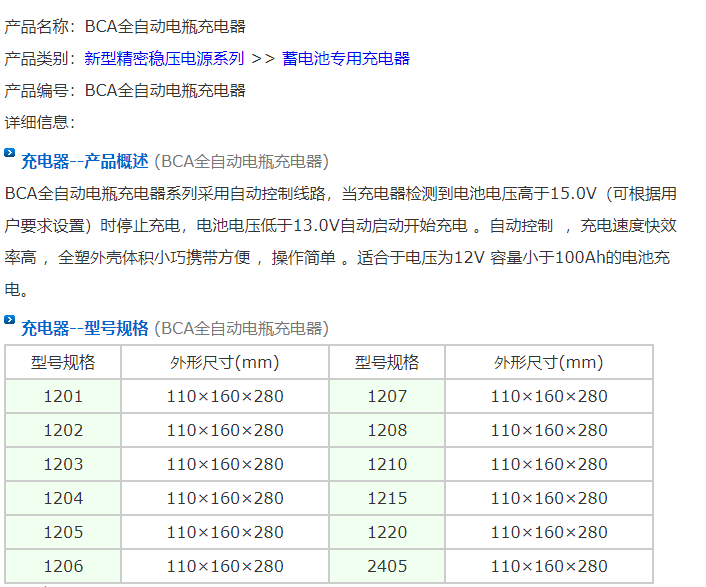
Task: Click the blue arrow icon beside 型号规格
Action: [10, 321]
